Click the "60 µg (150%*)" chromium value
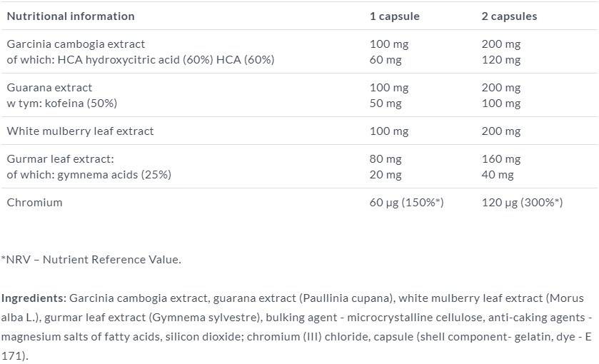Viewport: 599px width, 364px height. tap(406, 203)
